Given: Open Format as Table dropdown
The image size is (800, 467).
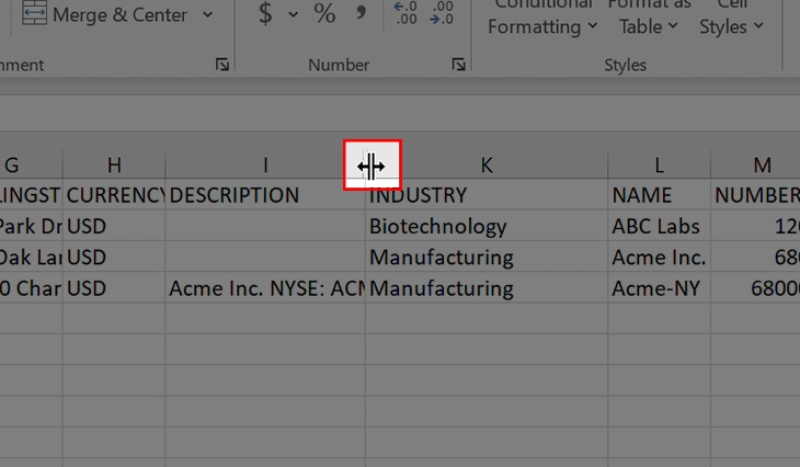Looking at the screenshot, I should click(648, 20).
